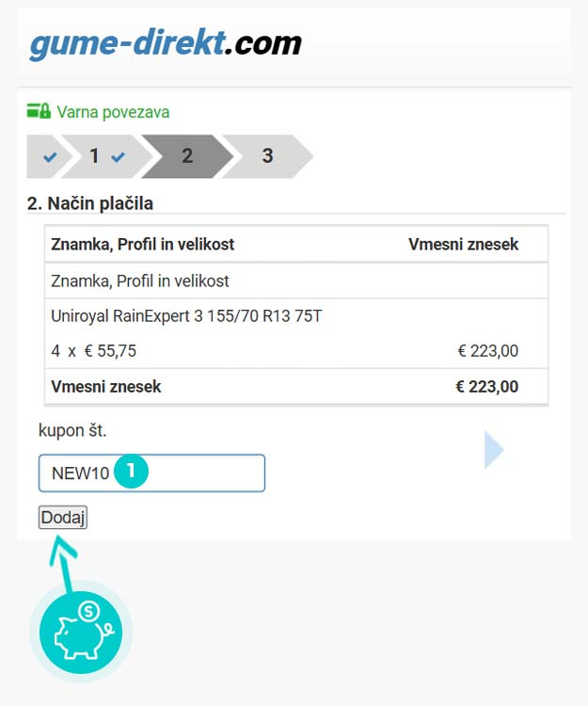Click the gume-direkt.com logo
The image size is (588, 706).
(166, 43)
